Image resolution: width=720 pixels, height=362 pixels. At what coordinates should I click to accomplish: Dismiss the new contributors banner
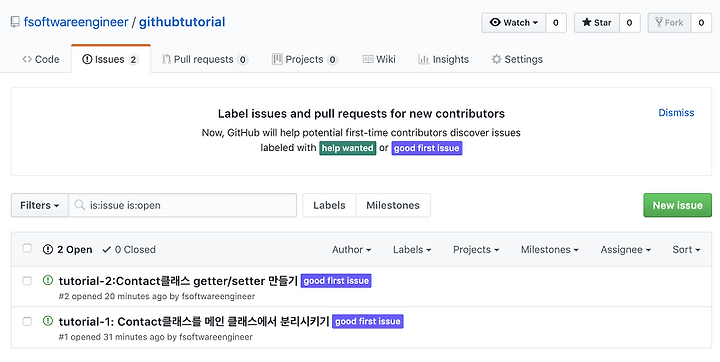pos(676,113)
